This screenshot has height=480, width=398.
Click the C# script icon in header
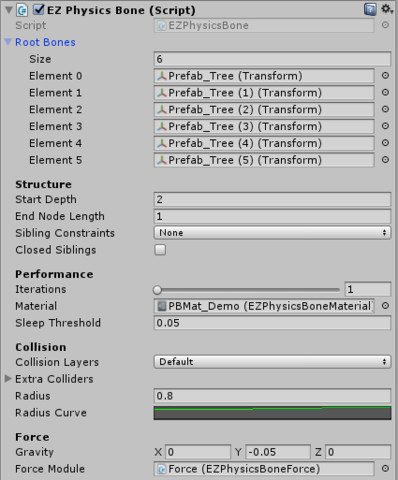click(x=23, y=10)
